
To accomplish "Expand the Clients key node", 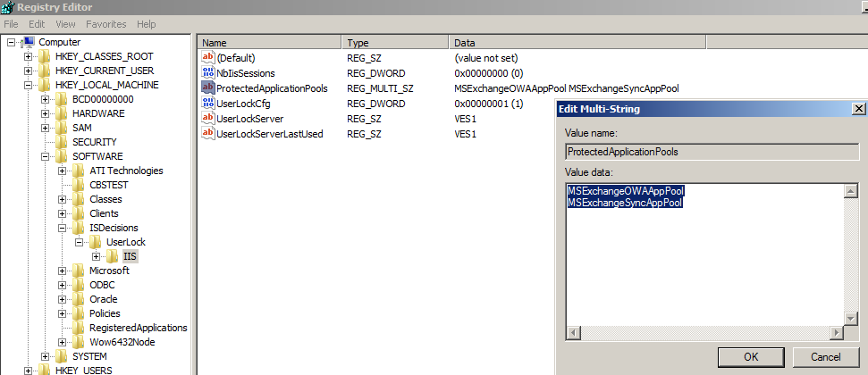I will [x=62, y=214].
